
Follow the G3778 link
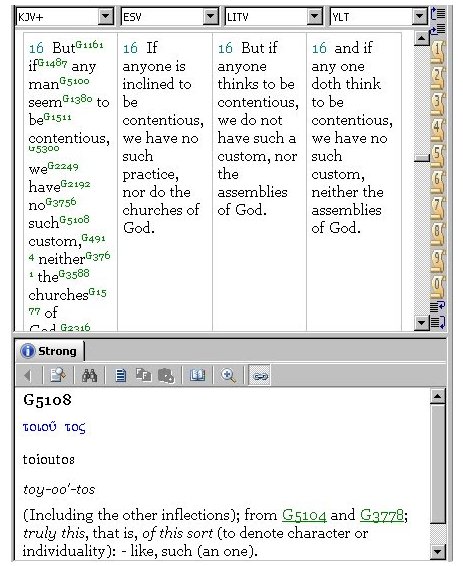click(382, 515)
